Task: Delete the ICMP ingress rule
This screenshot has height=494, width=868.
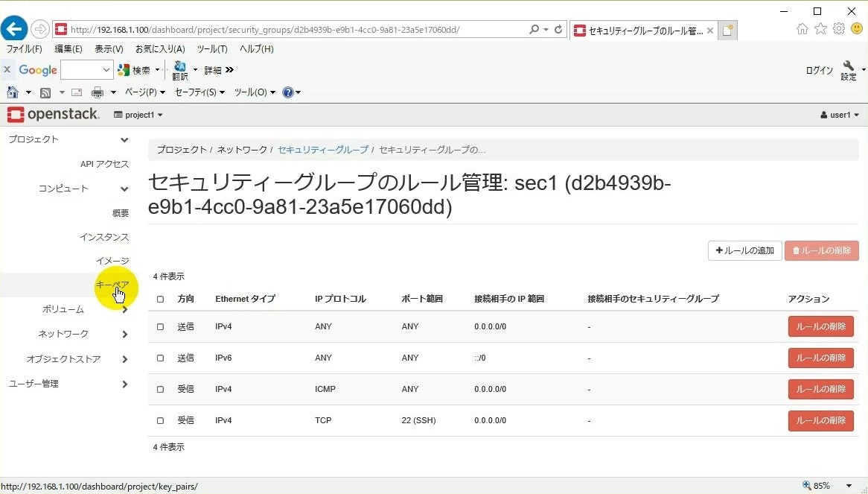Action: point(821,390)
